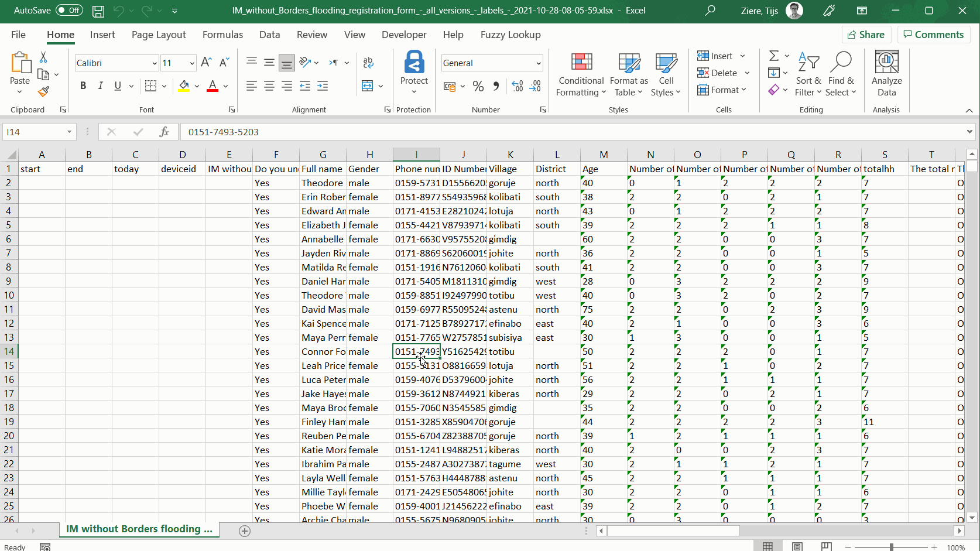Click the Copy icon in Clipboard group
This screenshot has height=551, width=980.
(43, 74)
